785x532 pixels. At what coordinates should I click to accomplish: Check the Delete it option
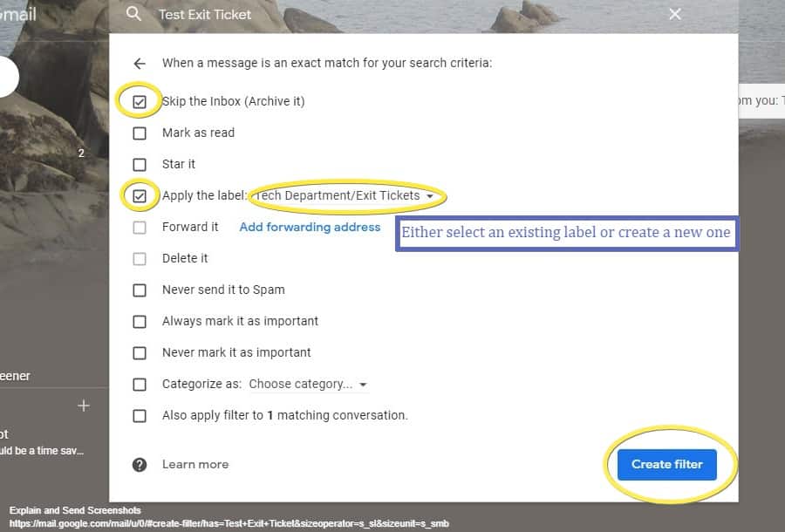coord(140,258)
